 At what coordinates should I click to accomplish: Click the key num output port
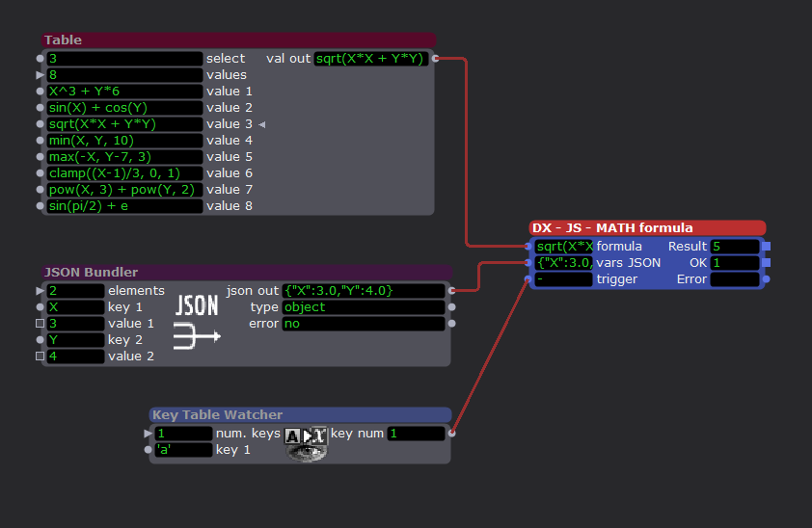[452, 434]
